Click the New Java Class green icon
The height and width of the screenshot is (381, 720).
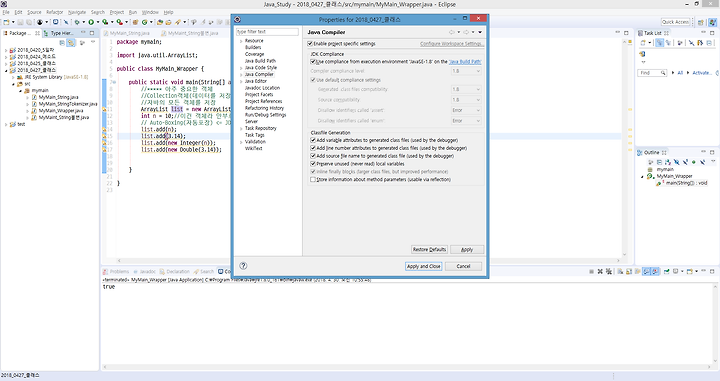click(x=145, y=22)
